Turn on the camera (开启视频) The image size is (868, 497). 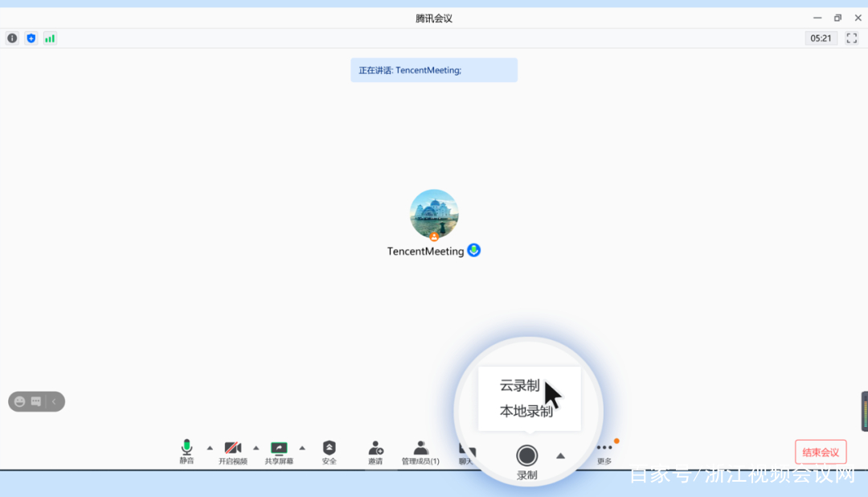(x=232, y=452)
